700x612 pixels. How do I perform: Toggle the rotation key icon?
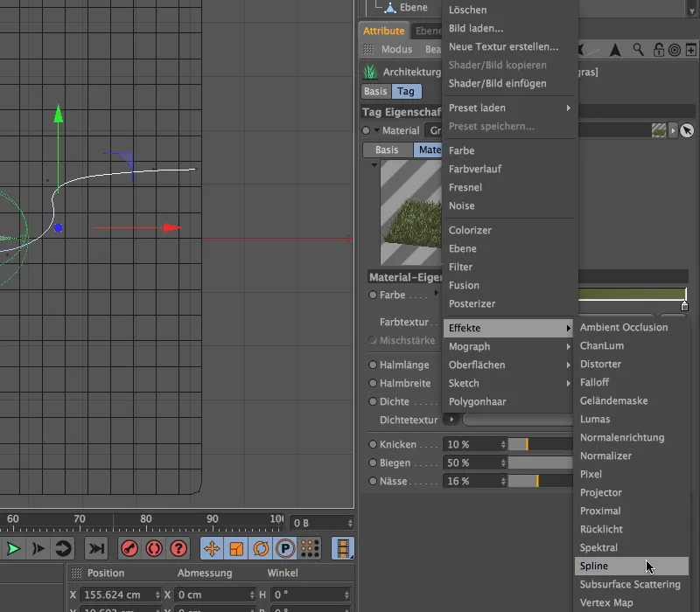pyautogui.click(x=261, y=548)
